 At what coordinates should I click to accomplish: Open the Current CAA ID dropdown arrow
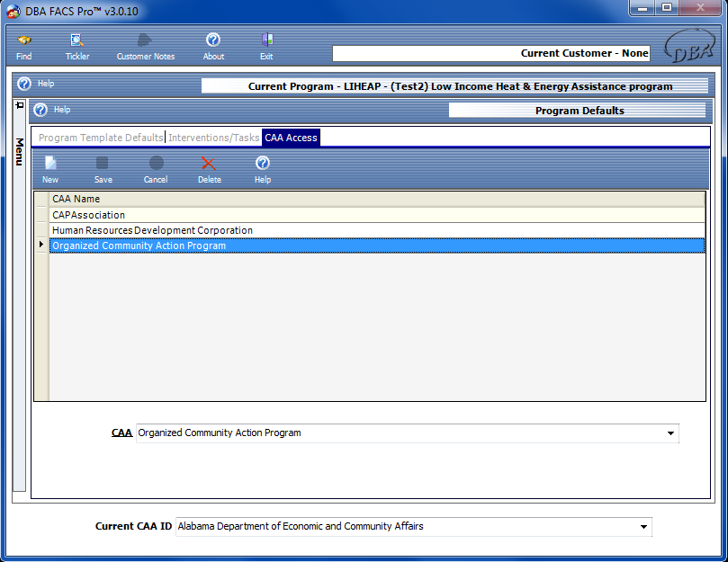click(643, 527)
